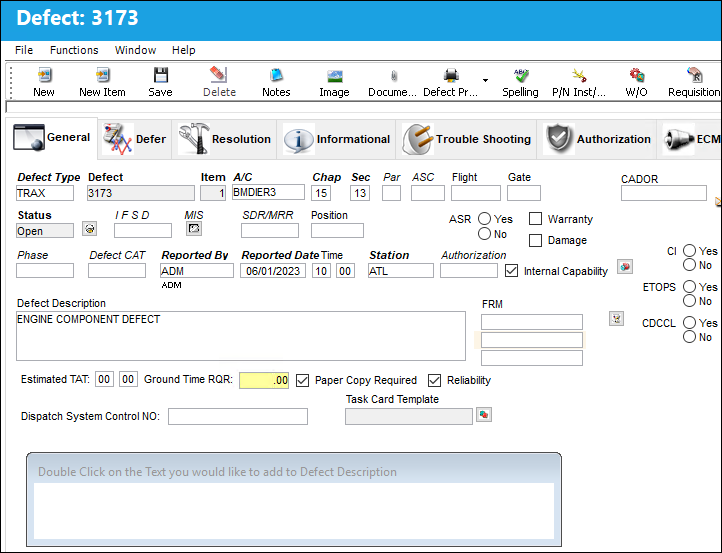Open the Trouble Shooting tab
Viewport: 722px width, 553px height.
pos(466,139)
